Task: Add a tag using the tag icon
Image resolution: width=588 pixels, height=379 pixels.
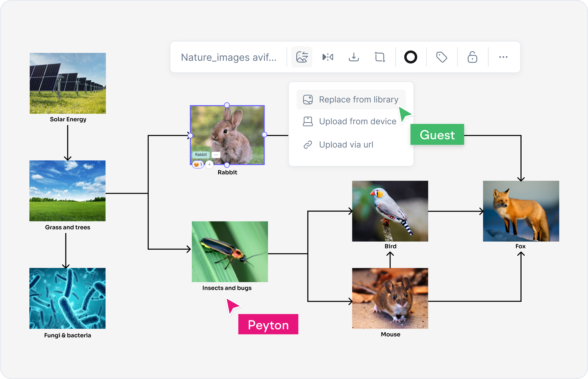Action: [441, 57]
